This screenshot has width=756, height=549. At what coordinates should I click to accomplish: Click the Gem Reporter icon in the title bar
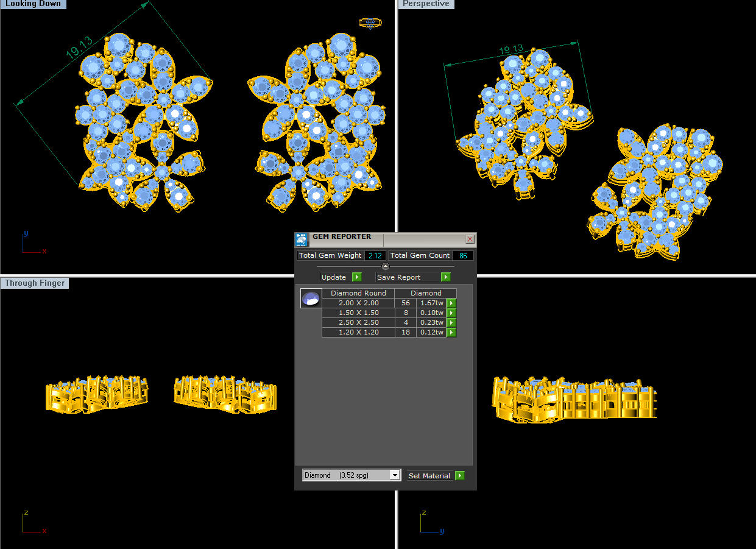[x=302, y=239]
